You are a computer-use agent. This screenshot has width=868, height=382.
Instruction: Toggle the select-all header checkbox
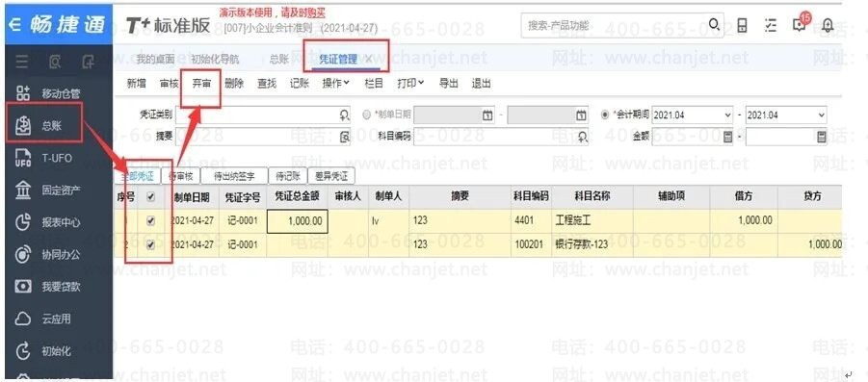pyautogui.click(x=150, y=197)
